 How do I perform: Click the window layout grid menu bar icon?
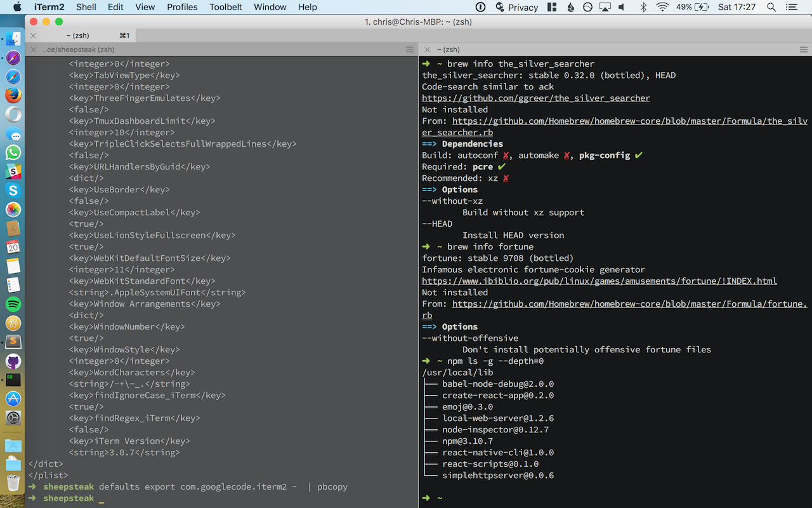tap(552, 7)
